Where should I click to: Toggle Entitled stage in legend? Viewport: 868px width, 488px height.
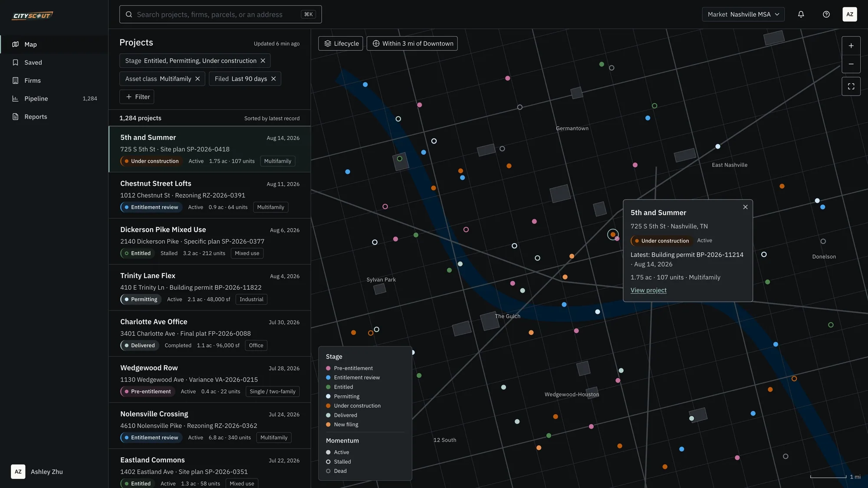tap(339, 387)
